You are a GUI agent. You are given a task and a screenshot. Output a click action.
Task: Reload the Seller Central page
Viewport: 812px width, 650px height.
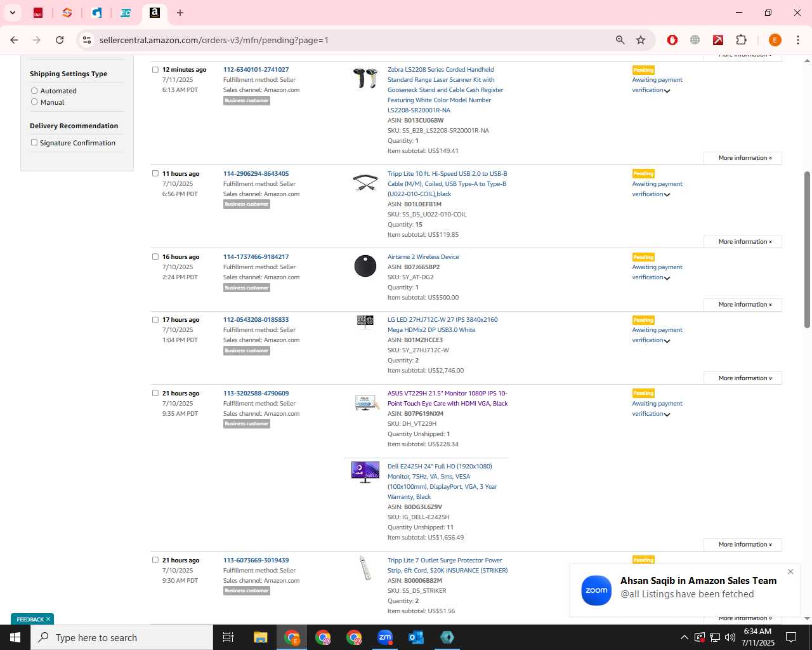click(x=60, y=40)
